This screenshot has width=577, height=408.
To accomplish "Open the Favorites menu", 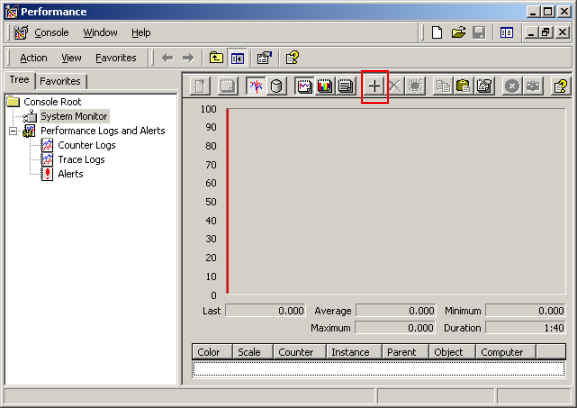I will (116, 58).
